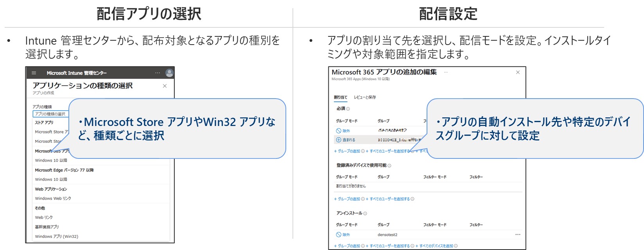Viewport: 644px width, 250px height.
Task: Open the Intune hamburger navigation menu
Action: pos(34,73)
